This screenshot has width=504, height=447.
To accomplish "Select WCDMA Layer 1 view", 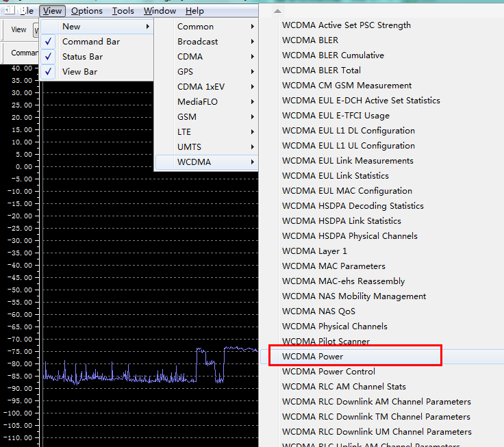I will point(314,251).
